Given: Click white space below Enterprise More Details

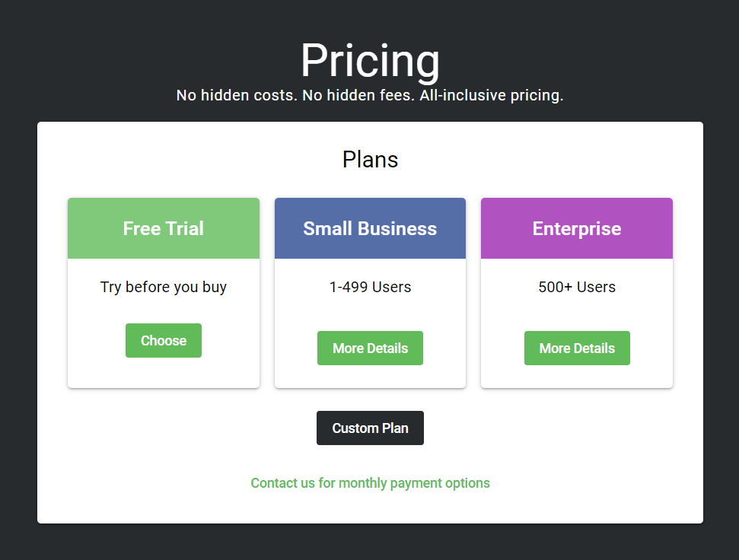Looking at the screenshot, I should tap(577, 377).
